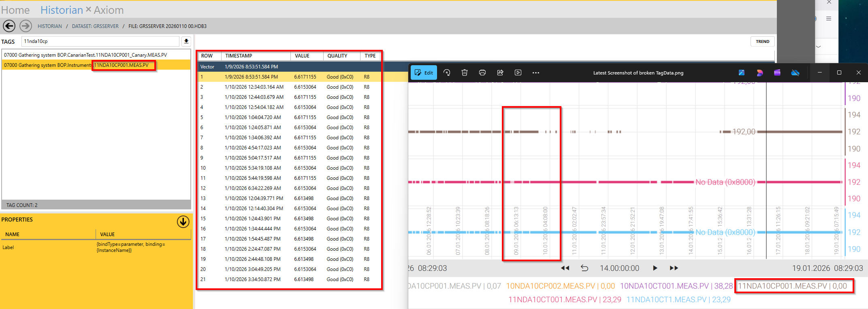
Task: Select the CanarianTest 11NDA10CP001_Canary tag
Action: coord(85,55)
